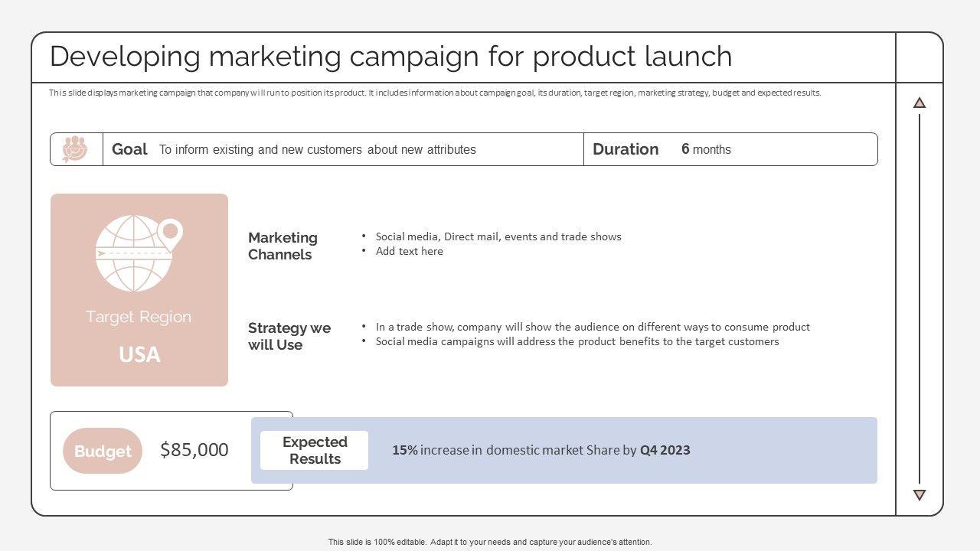
Task: Click the goal description text
Action: pyautogui.click(x=317, y=149)
